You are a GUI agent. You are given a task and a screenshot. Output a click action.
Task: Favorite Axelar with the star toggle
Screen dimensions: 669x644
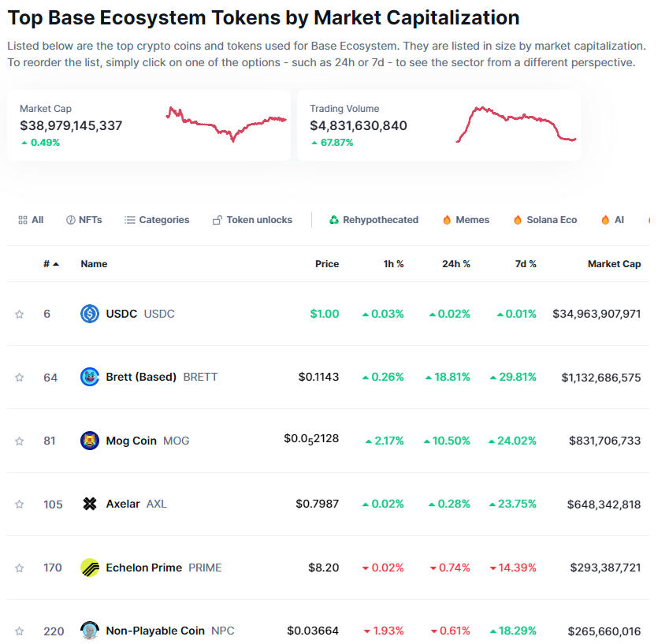coord(20,504)
